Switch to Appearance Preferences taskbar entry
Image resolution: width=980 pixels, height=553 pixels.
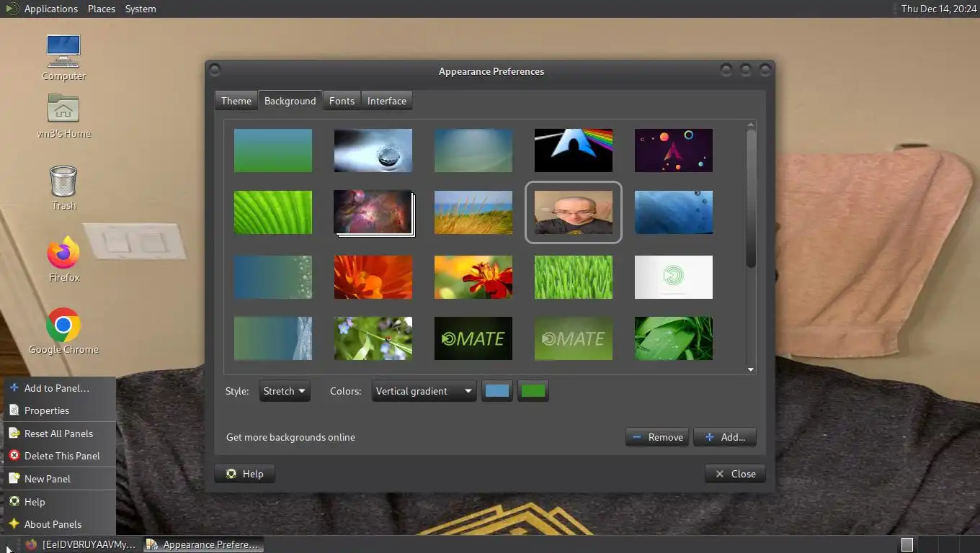point(203,544)
